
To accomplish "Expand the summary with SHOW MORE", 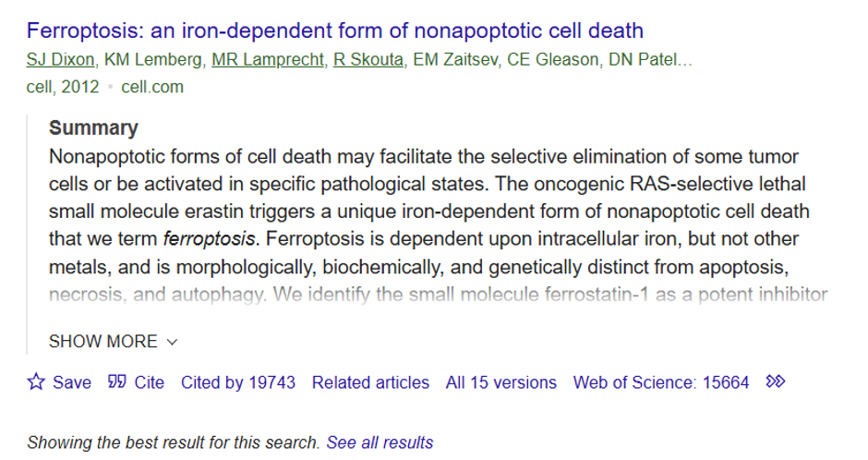I will coord(114,342).
